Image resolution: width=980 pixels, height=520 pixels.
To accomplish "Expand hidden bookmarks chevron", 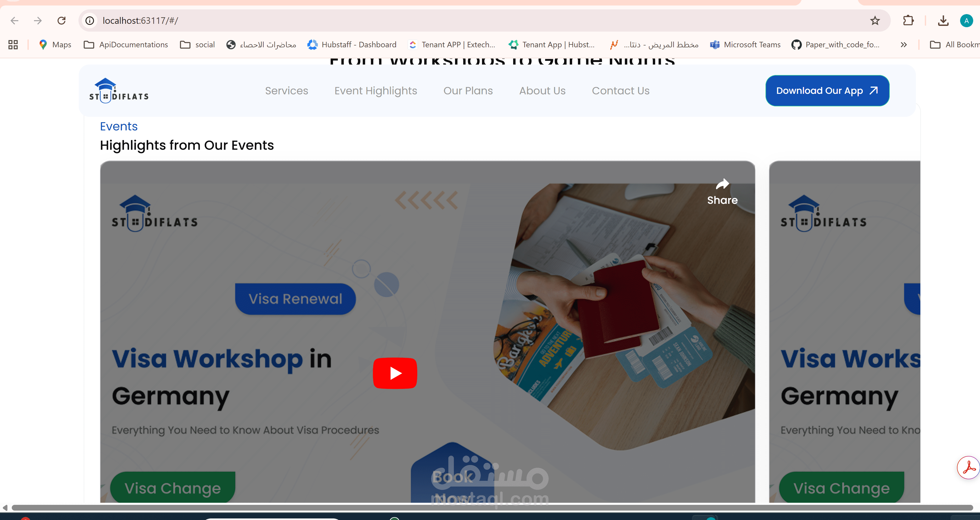I will pyautogui.click(x=904, y=44).
